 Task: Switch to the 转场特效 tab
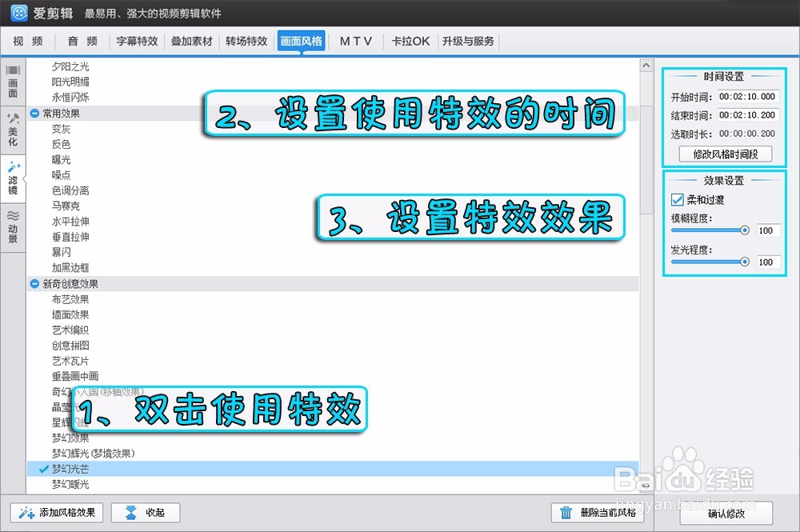point(246,42)
